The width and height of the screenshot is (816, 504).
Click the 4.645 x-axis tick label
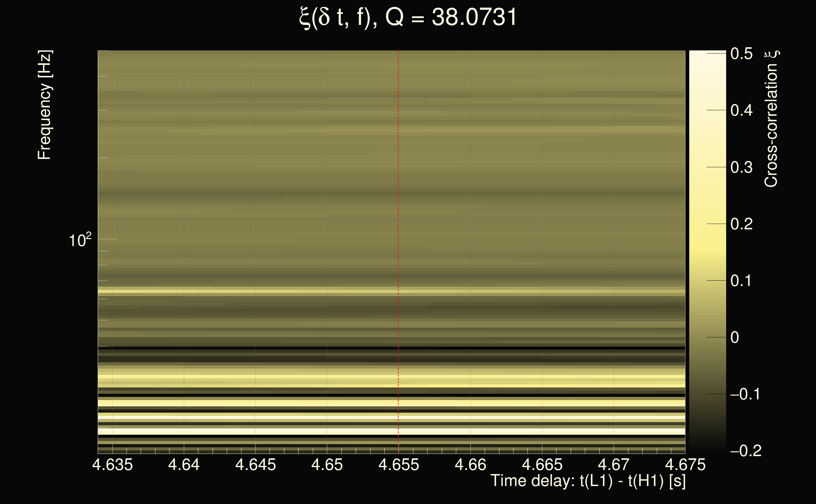tap(255, 465)
